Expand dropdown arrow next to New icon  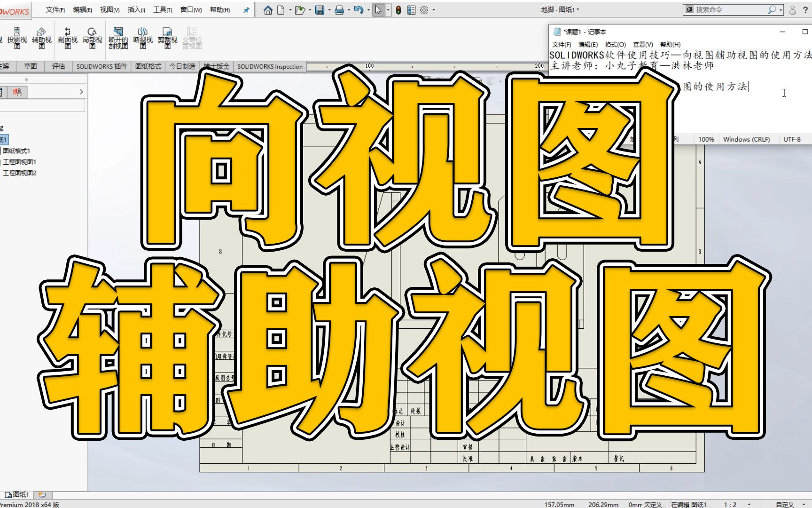[290, 10]
